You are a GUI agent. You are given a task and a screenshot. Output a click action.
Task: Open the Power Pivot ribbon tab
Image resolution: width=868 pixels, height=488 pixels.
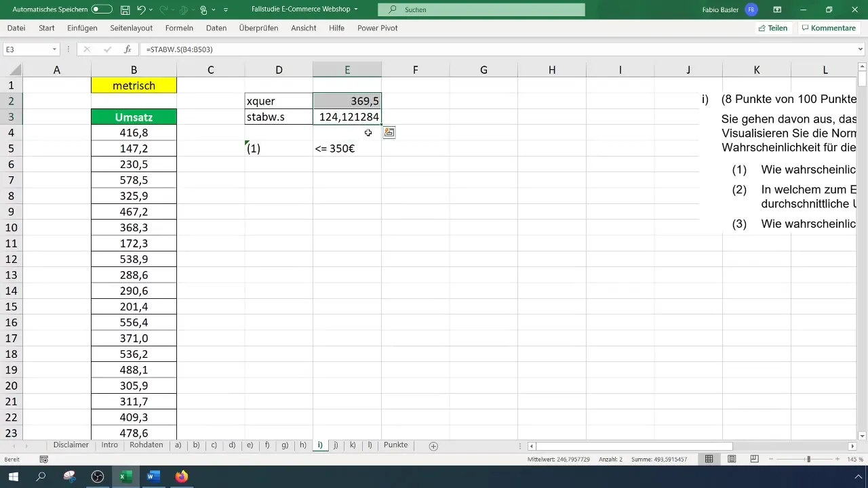click(x=377, y=28)
